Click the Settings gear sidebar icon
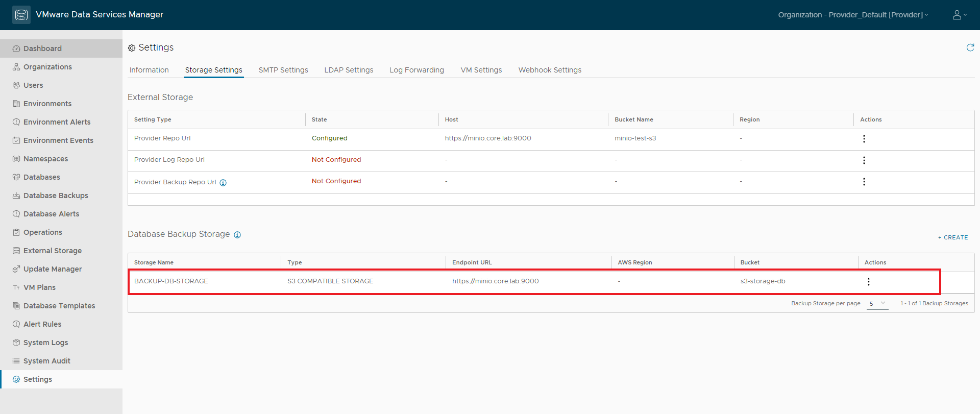Screen dimensions: 980x414 16,379
